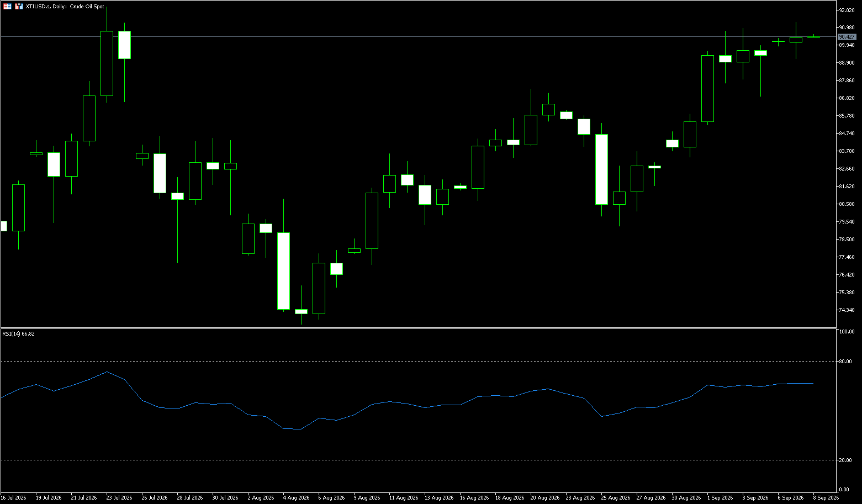Open the One Click Trading panel icon

[x=7, y=6]
